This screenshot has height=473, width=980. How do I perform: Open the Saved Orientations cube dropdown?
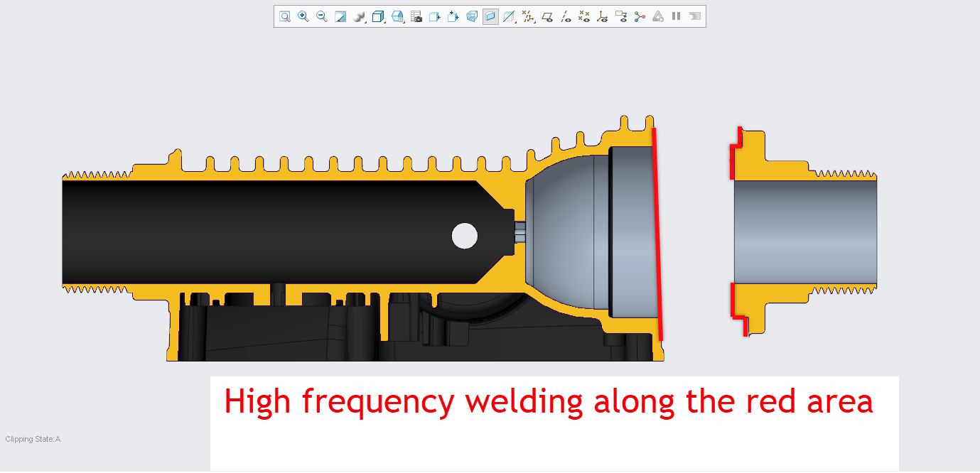pyautogui.click(x=379, y=16)
